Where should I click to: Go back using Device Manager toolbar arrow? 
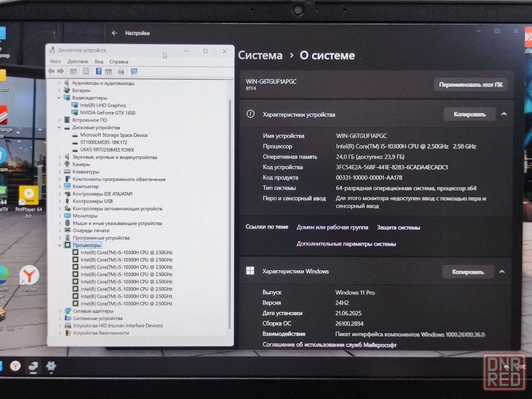[x=51, y=71]
